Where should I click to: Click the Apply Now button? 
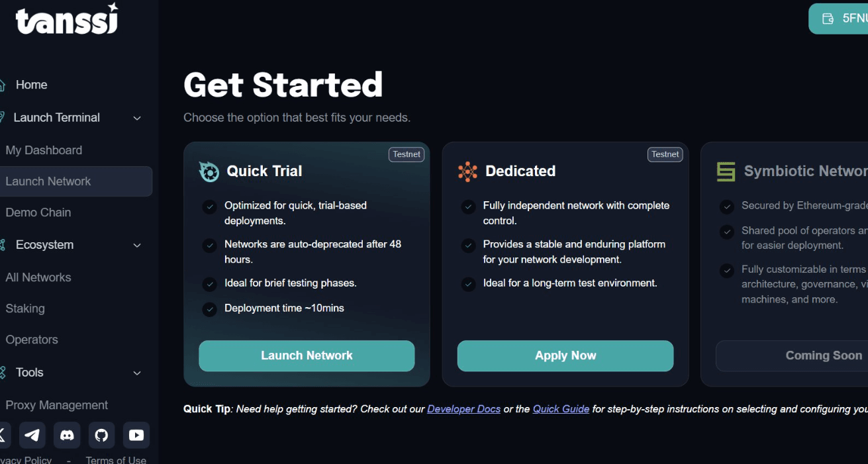click(565, 355)
